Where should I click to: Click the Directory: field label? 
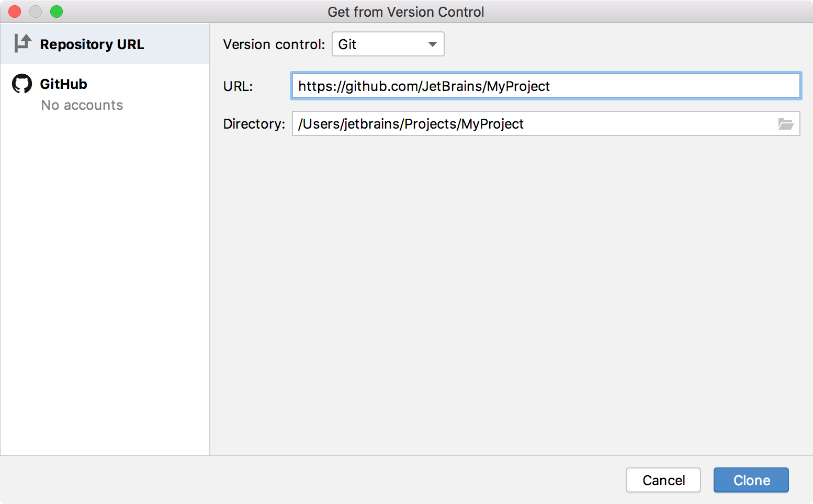point(253,124)
